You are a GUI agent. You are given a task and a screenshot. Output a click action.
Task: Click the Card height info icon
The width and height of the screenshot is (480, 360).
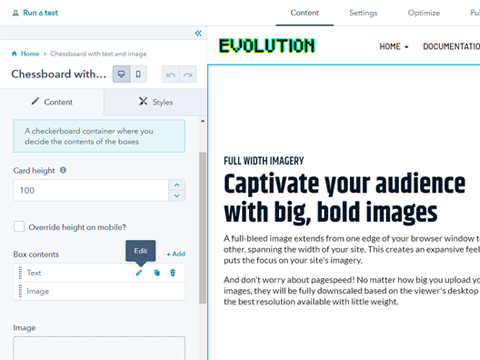click(x=63, y=170)
